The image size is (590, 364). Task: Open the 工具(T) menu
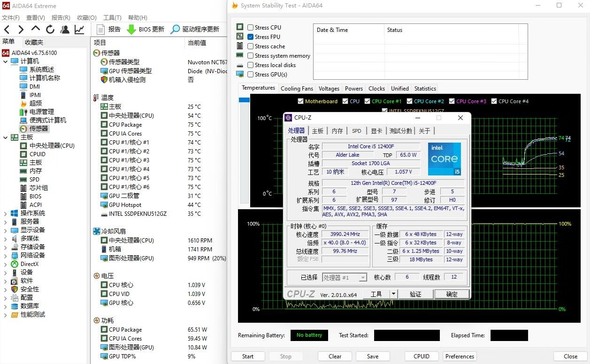click(112, 18)
